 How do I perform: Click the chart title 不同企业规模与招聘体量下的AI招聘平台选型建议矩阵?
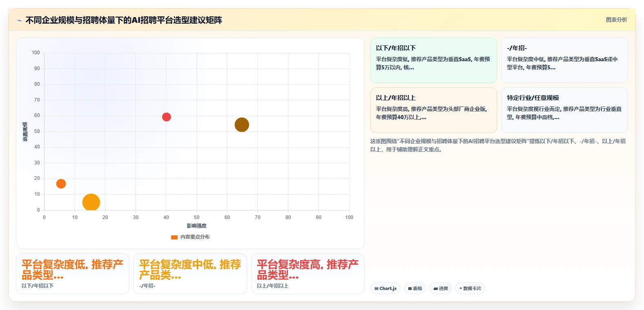coord(124,20)
